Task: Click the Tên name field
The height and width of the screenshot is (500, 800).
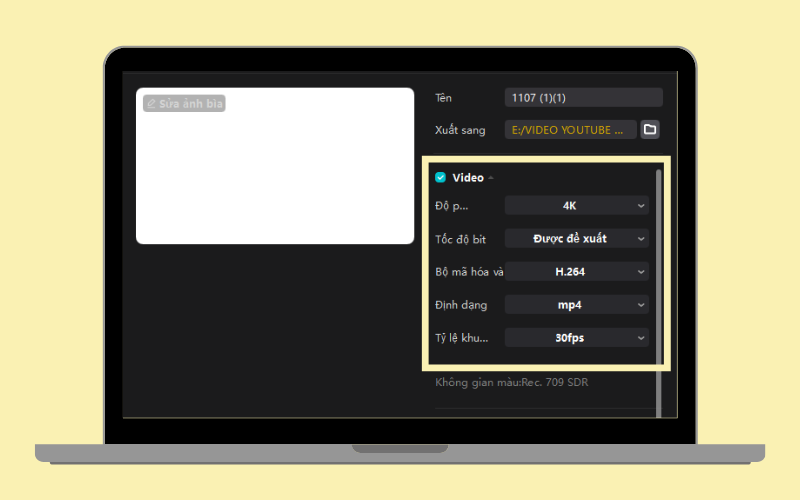Action: 584,97
